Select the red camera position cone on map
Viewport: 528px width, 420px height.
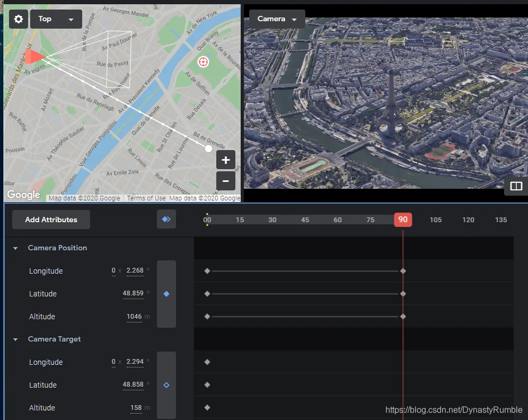(35, 56)
